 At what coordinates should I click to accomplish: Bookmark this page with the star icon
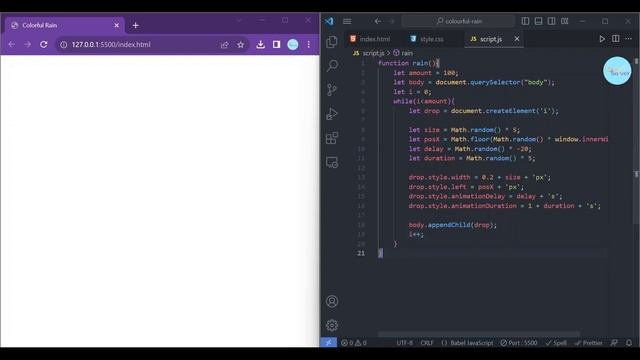point(241,44)
